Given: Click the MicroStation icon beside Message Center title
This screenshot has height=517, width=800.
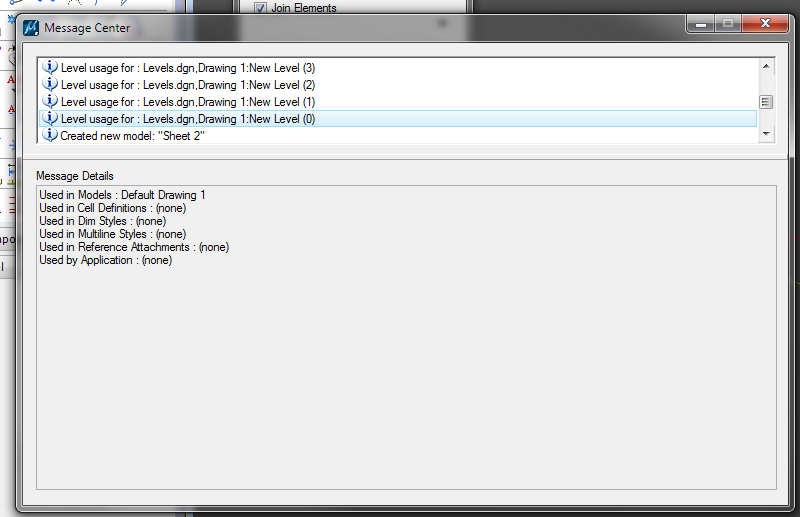Looking at the screenshot, I should (x=31, y=28).
